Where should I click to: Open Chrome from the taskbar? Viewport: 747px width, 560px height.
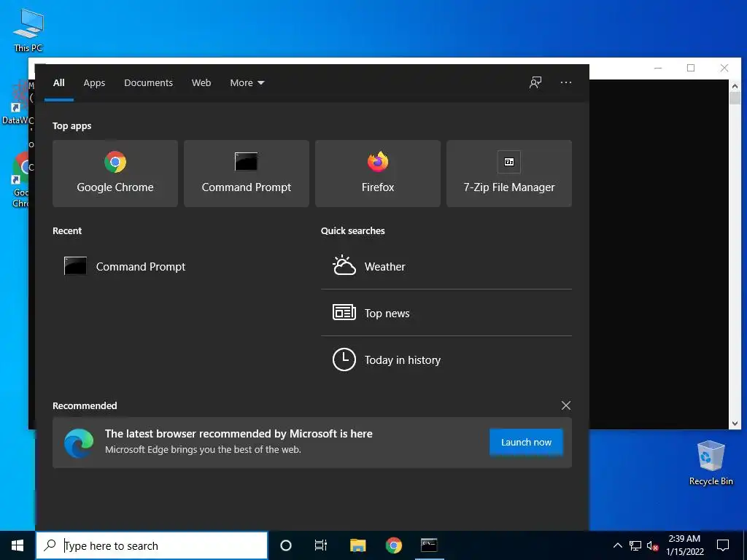pos(393,545)
